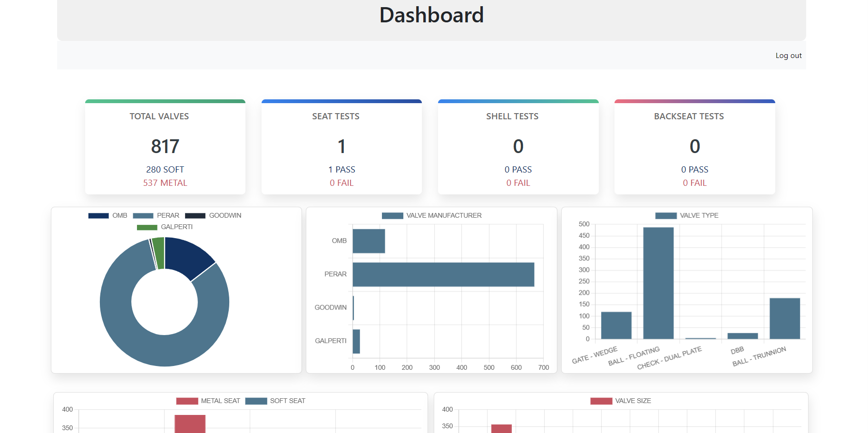Click the CHECK - DUAL PLATE axis label
The image size is (868, 433).
pos(669,358)
